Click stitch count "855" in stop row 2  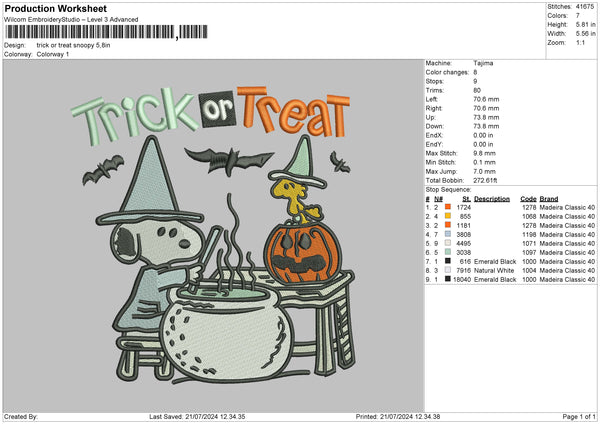point(465,217)
